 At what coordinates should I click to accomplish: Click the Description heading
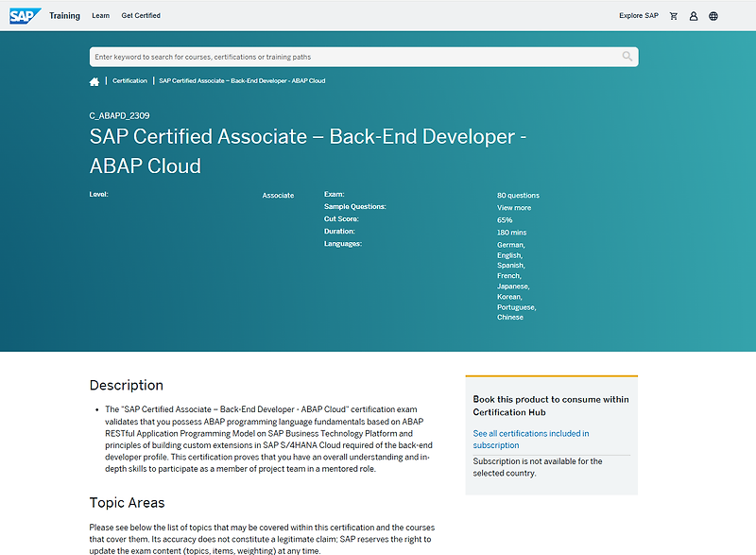[x=127, y=385]
